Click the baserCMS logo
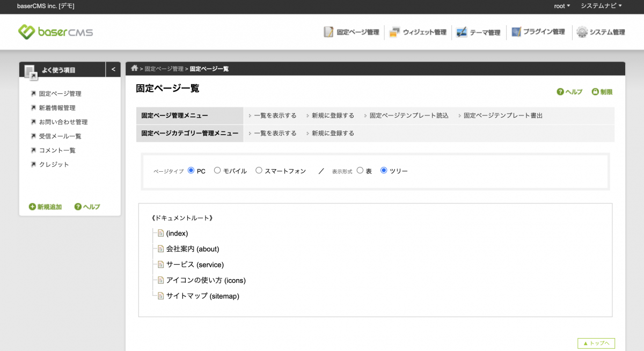644x351 pixels. (x=55, y=32)
